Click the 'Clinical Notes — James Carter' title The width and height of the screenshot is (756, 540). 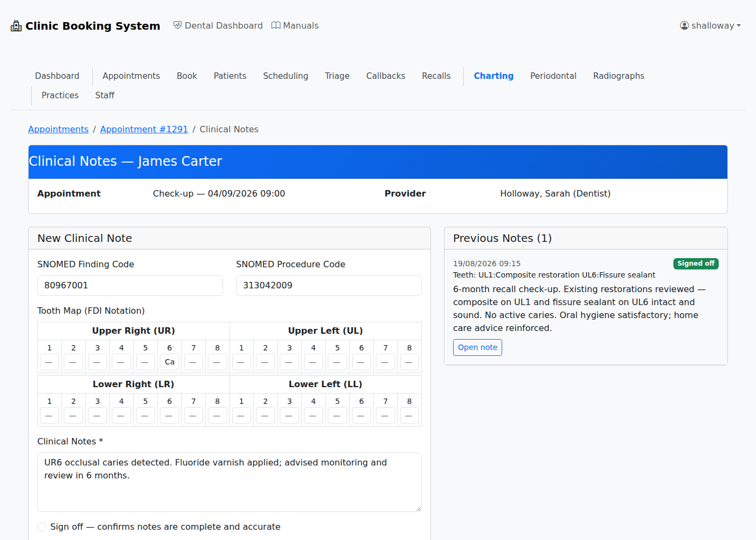point(125,161)
